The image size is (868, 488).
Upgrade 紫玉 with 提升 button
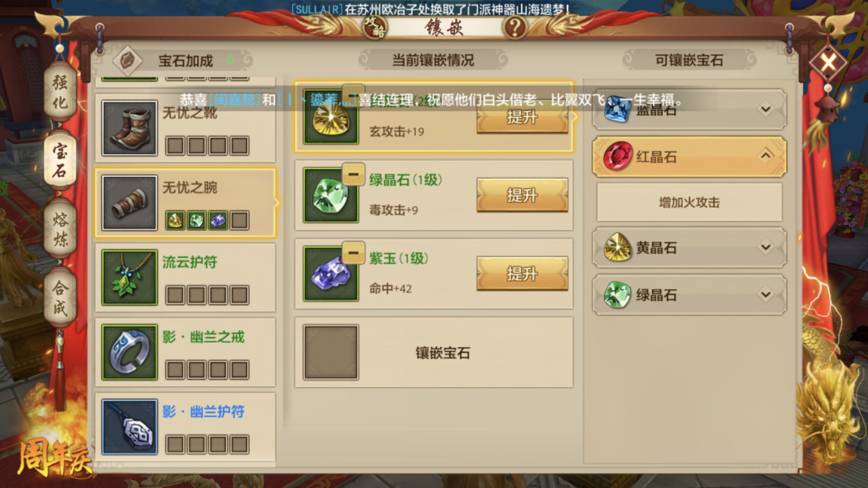point(522,273)
